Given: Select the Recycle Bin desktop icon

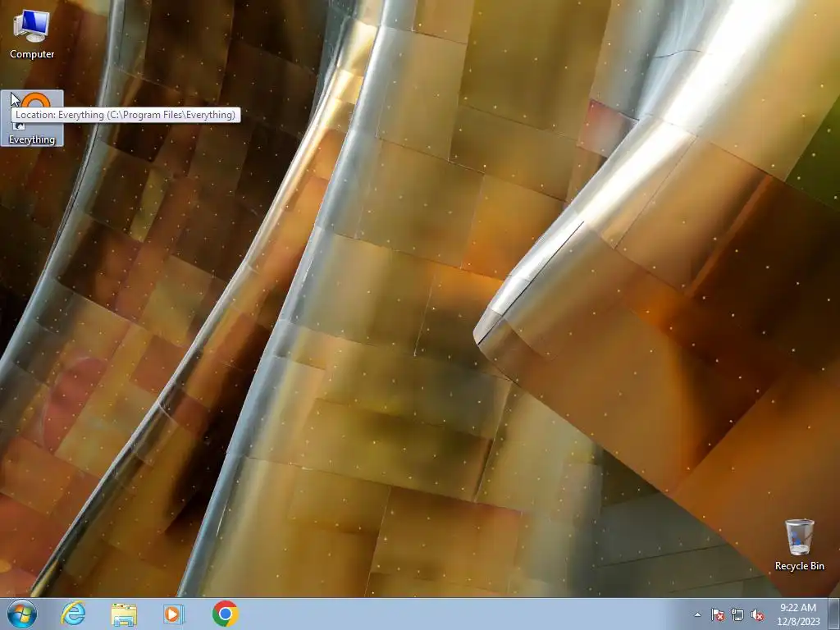Looking at the screenshot, I should [x=799, y=544].
